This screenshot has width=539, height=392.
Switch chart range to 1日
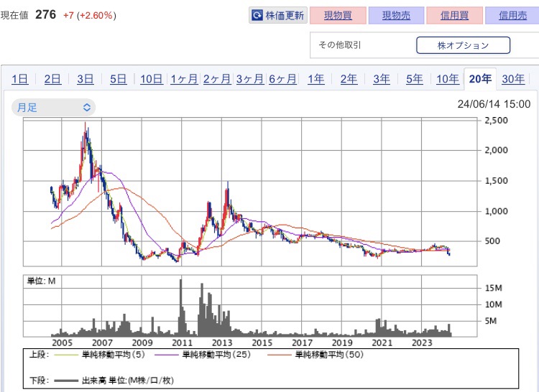[x=19, y=79]
